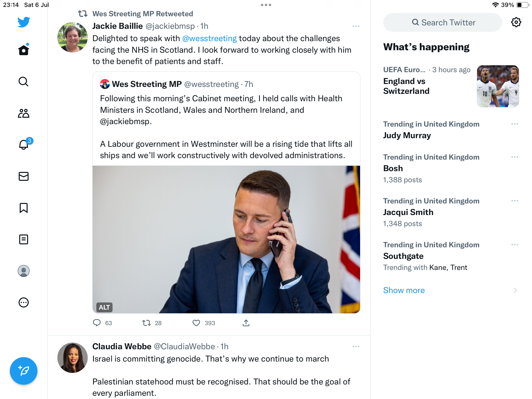
Task: Open more options on Jackie Baillie's tweet
Action: pyautogui.click(x=356, y=26)
